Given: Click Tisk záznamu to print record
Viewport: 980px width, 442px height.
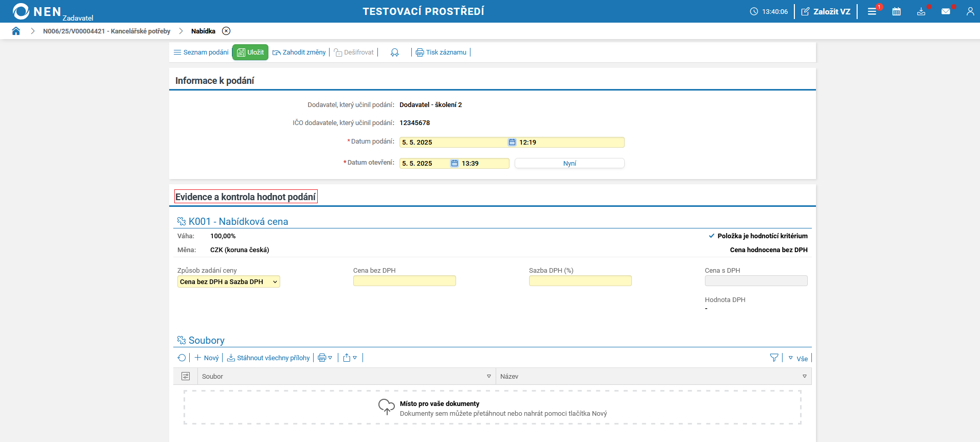Looking at the screenshot, I should click(x=441, y=52).
